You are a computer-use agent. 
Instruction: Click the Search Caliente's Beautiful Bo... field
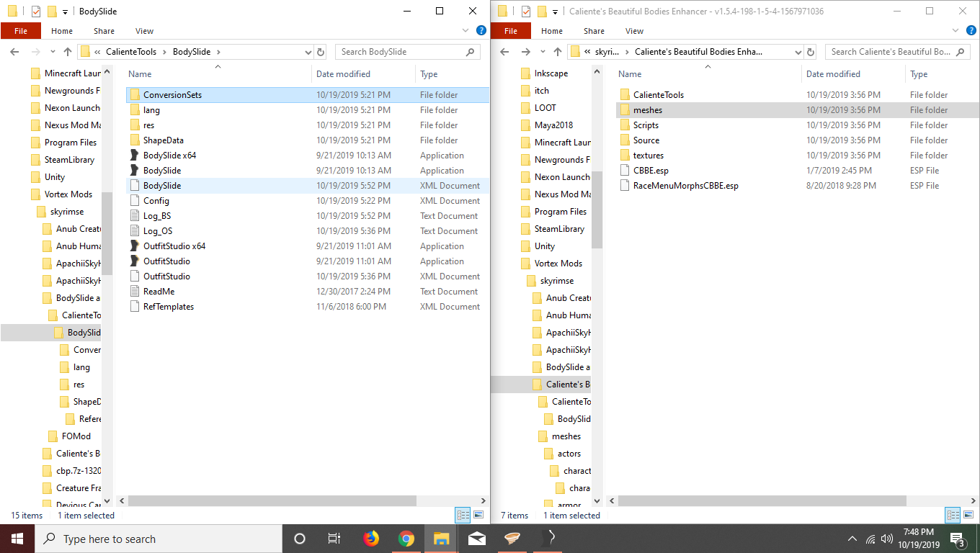tap(897, 52)
